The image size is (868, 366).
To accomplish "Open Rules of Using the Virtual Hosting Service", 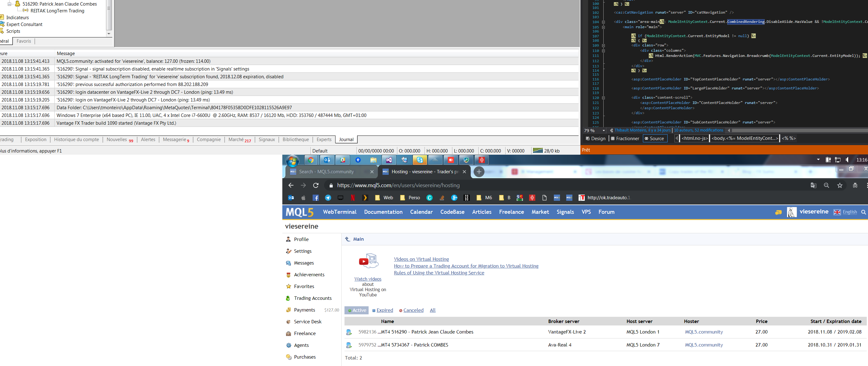I will [439, 273].
